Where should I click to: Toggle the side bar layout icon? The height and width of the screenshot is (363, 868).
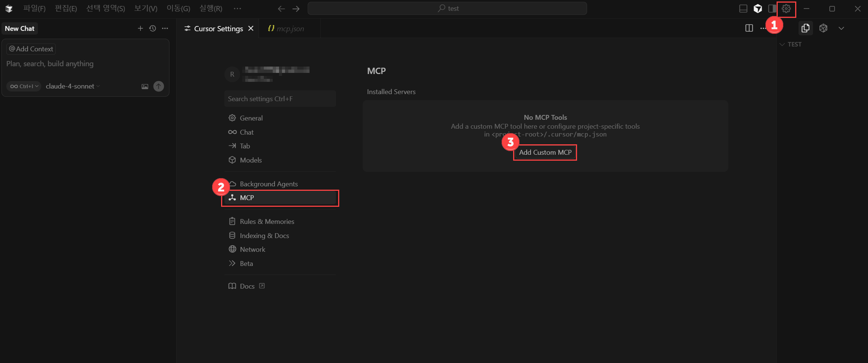tap(772, 9)
